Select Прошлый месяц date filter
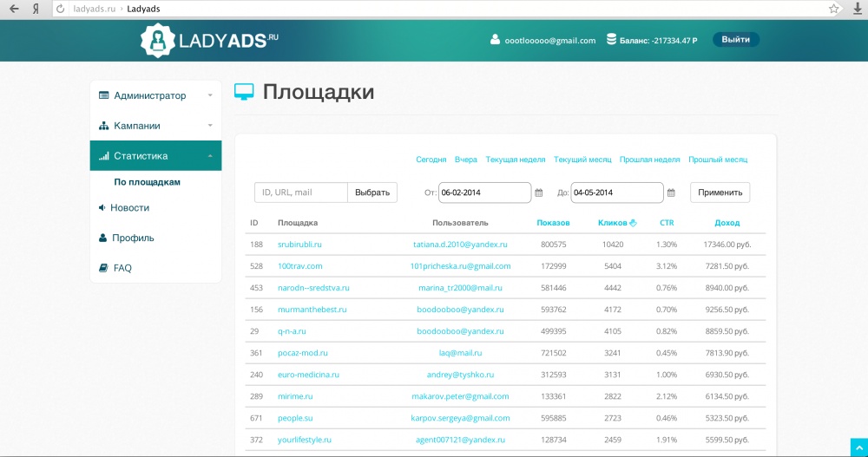 pyautogui.click(x=718, y=160)
